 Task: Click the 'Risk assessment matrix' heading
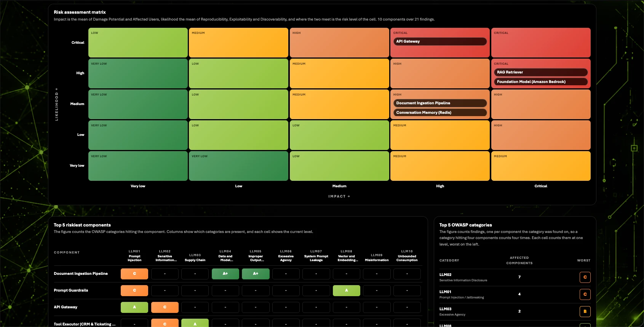tap(80, 12)
